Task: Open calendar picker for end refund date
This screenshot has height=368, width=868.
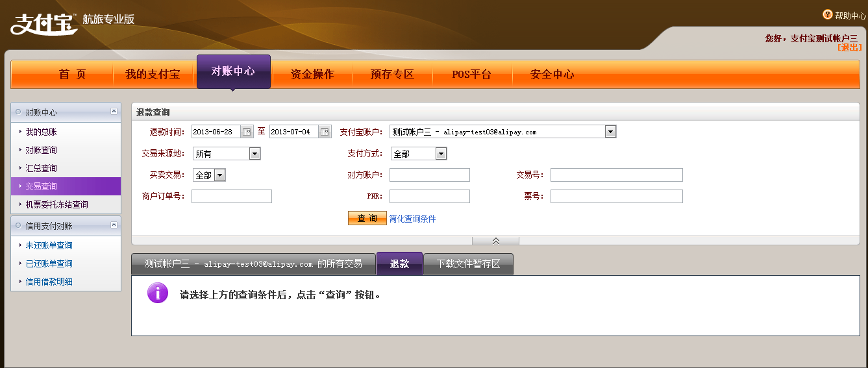Action: coord(325,132)
